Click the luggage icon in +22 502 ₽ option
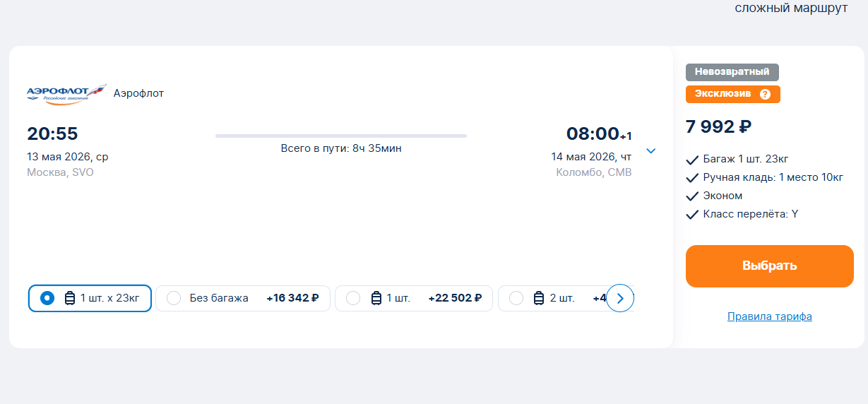Viewport: 868px width, 404px height. [x=376, y=298]
